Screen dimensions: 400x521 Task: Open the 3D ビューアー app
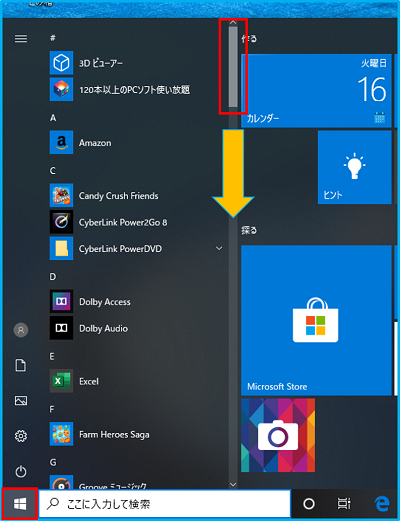point(137,63)
